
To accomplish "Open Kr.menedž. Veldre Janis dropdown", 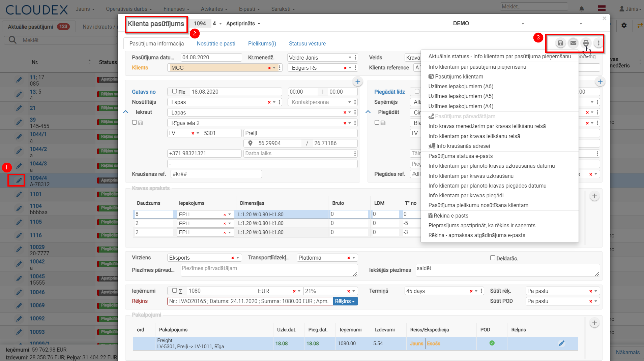I will pyautogui.click(x=350, y=58).
